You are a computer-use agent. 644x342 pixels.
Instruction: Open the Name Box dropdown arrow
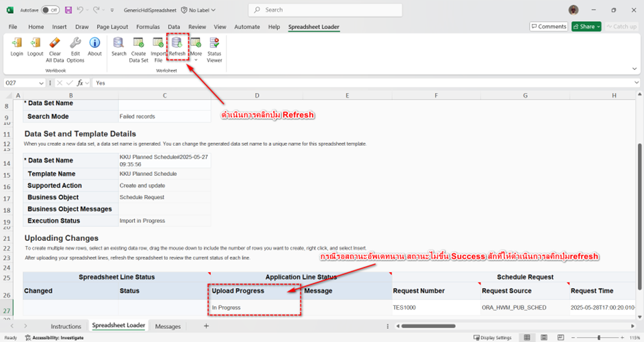click(x=42, y=83)
